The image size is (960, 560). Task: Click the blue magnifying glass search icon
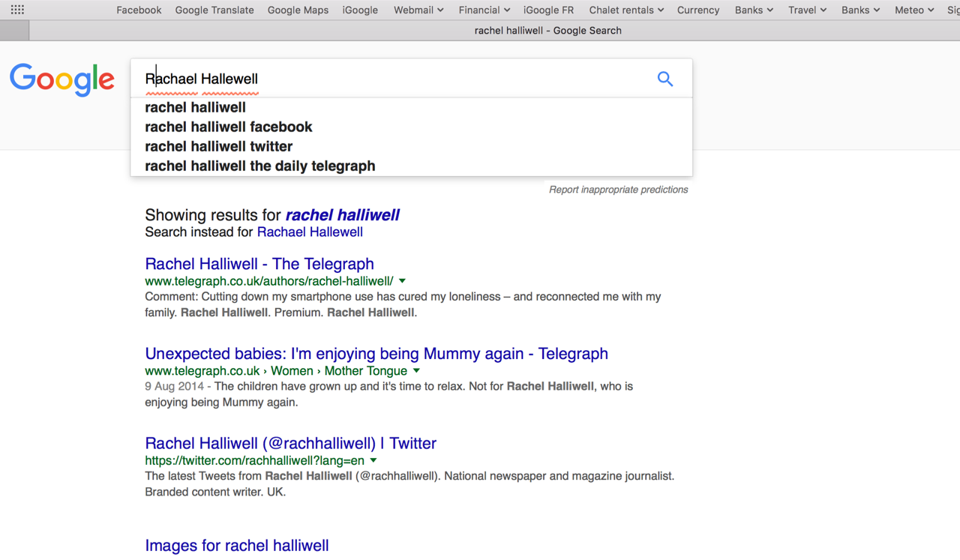(x=664, y=79)
